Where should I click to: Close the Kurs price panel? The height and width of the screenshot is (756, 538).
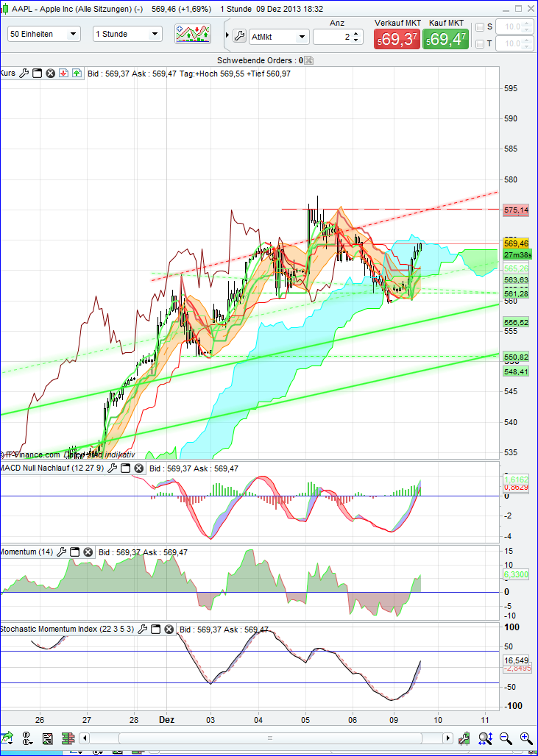(x=50, y=74)
